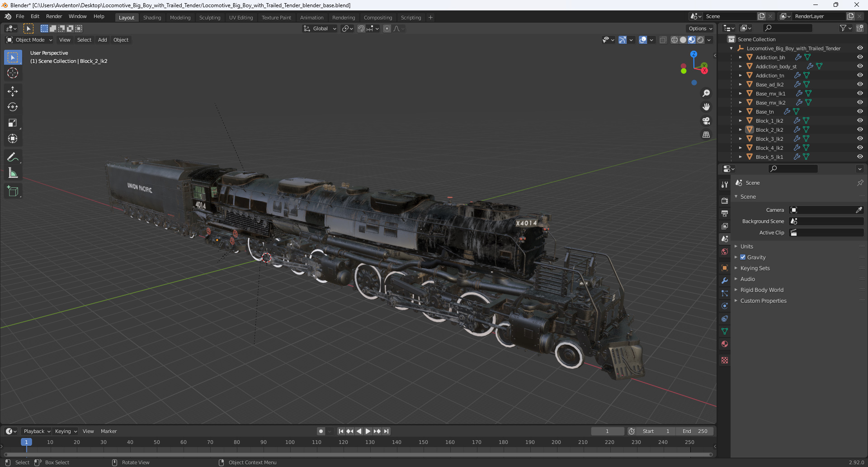Choose the Select Box tool
Viewport: 868px width, 467px height.
coord(13,57)
